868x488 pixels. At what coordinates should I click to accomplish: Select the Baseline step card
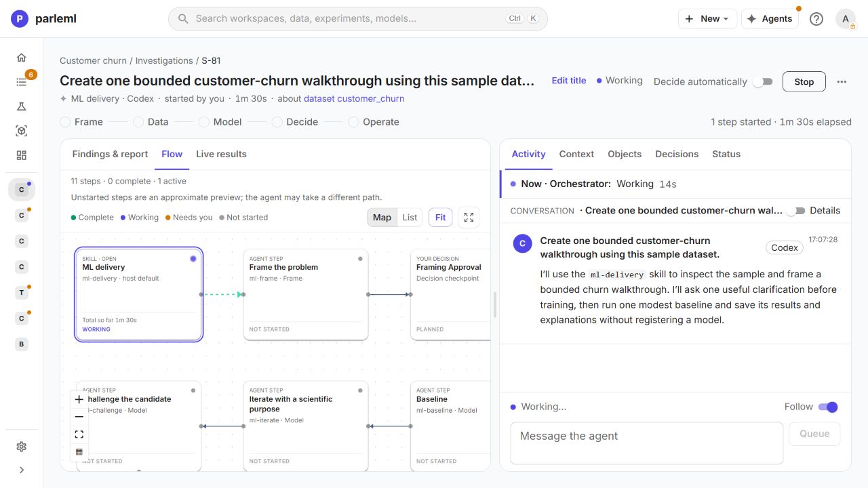pyautogui.click(x=450, y=426)
